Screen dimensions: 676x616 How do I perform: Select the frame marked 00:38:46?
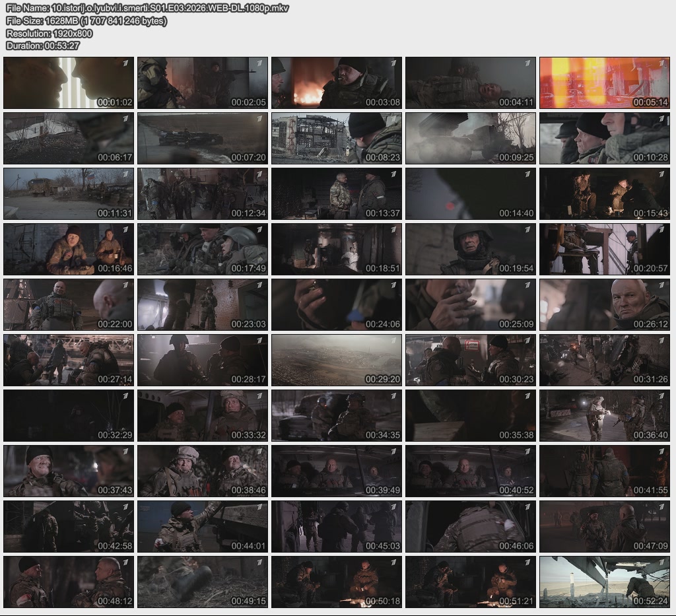(203, 471)
